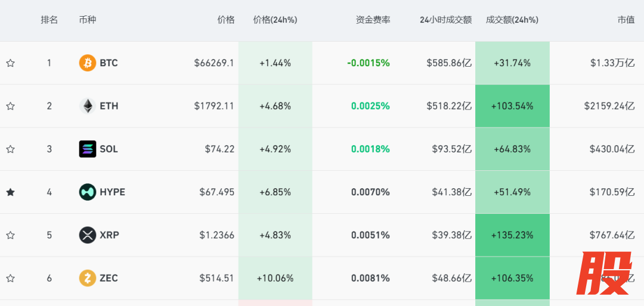The width and height of the screenshot is (644, 306).
Task: Mark ZEC as favorite with star
Action: click(x=10, y=278)
